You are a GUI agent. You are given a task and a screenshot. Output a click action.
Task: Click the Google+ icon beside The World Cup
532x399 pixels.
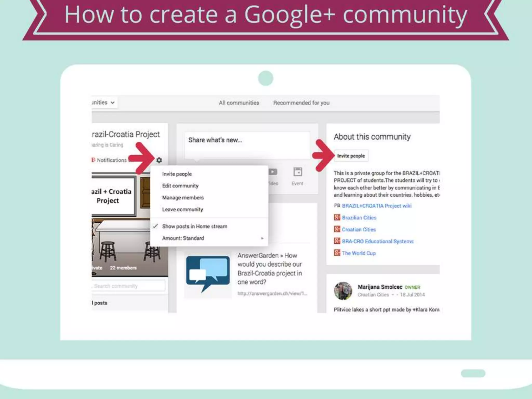[x=337, y=252]
